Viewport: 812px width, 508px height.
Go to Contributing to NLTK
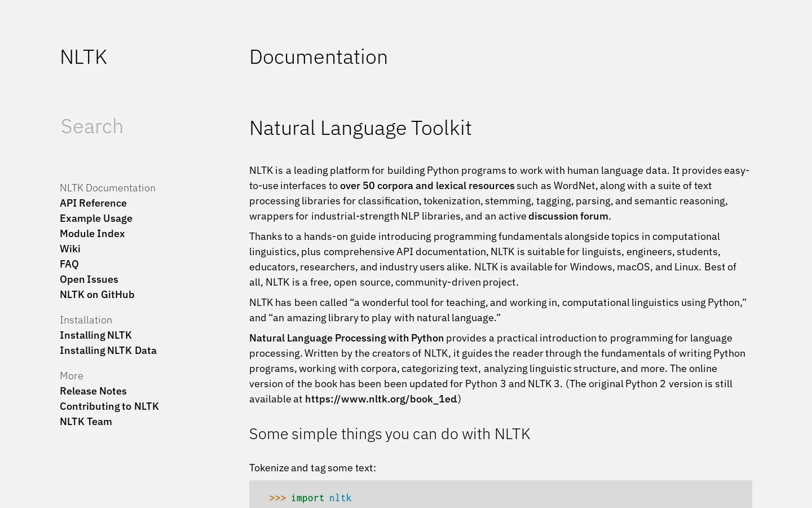pos(109,406)
